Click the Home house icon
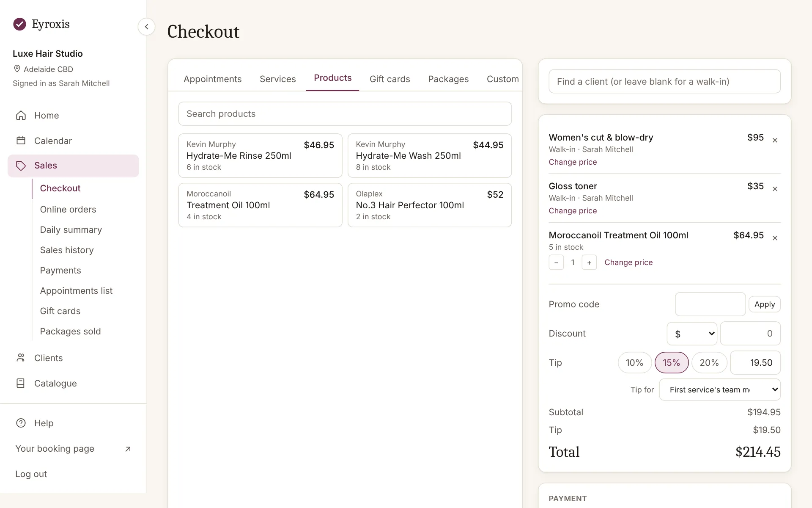 pyautogui.click(x=21, y=115)
